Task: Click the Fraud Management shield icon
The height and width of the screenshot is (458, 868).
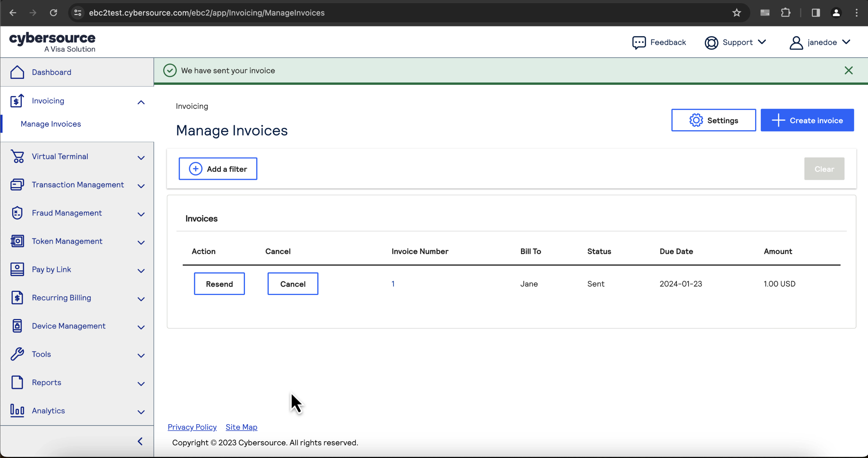Action: click(17, 213)
